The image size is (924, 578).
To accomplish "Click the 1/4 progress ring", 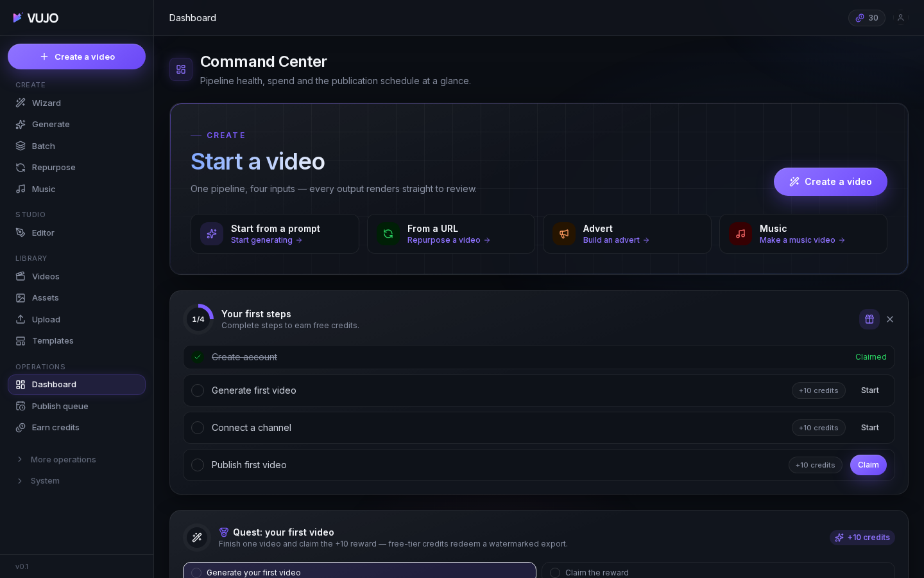I will point(198,319).
